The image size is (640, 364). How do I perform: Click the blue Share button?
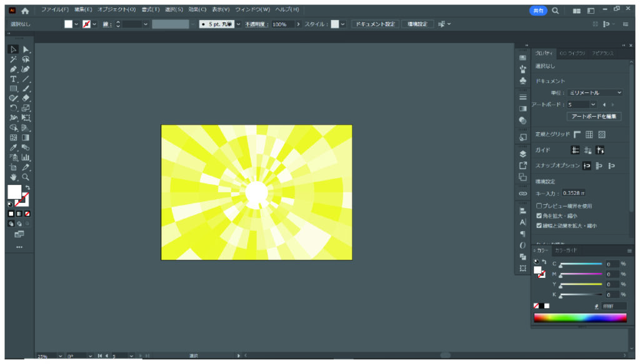(x=538, y=11)
